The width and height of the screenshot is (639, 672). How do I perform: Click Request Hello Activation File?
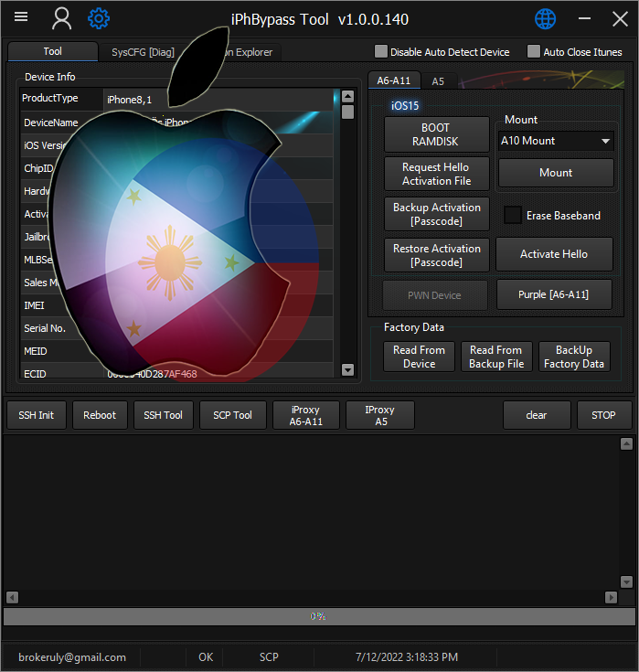point(436,174)
